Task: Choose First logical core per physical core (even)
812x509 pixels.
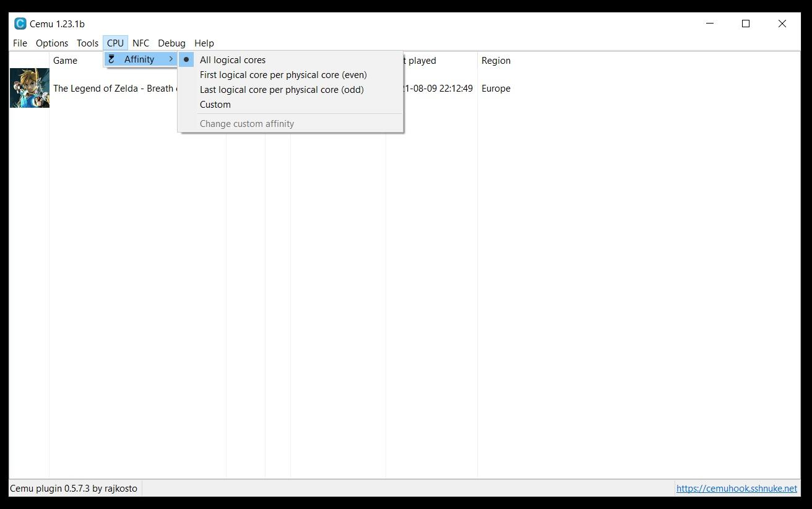Action: click(291, 75)
